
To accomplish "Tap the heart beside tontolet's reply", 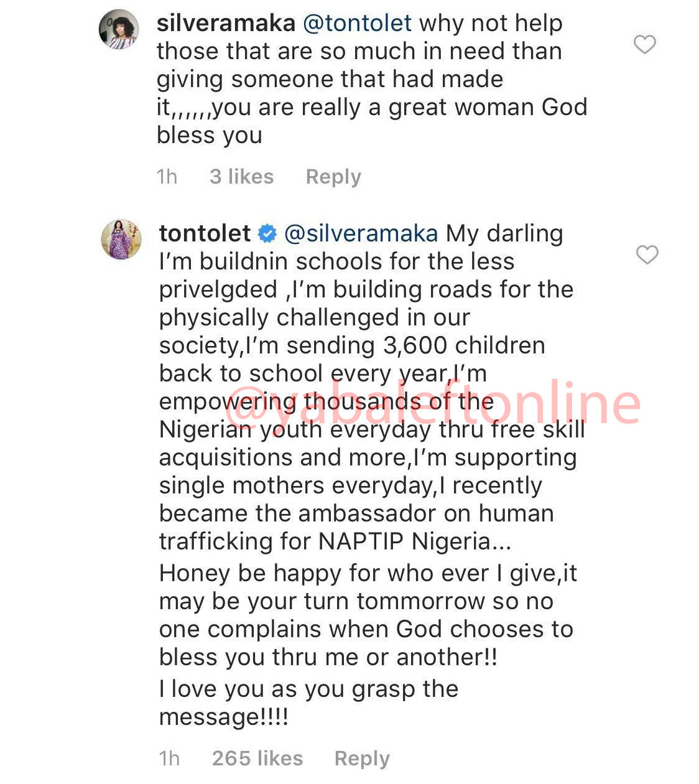I will [647, 254].
